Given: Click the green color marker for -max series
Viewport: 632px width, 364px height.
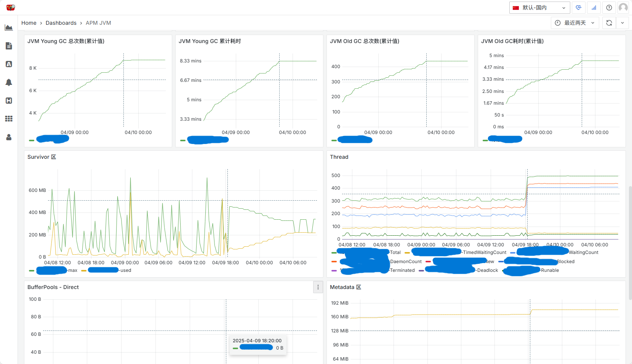Looking at the screenshot, I should click(32, 270).
